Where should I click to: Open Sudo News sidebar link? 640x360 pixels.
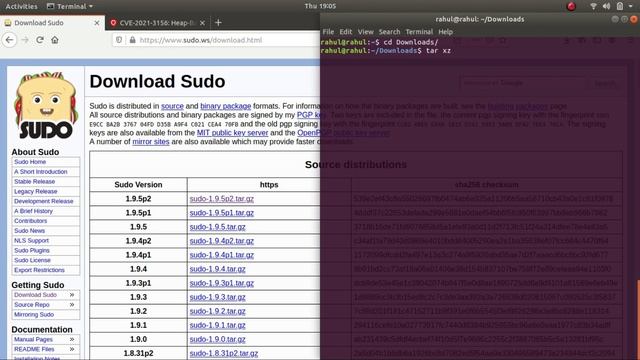(x=29, y=231)
